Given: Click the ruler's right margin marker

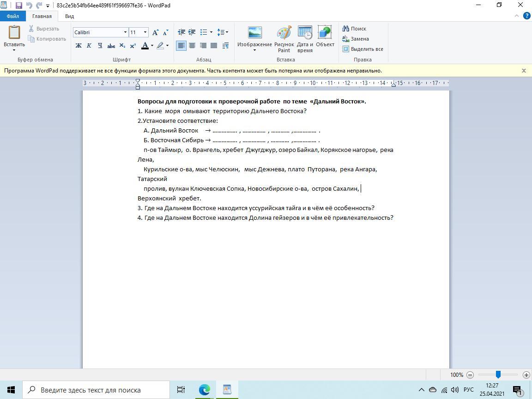Looking at the screenshot, I should [x=393, y=85].
